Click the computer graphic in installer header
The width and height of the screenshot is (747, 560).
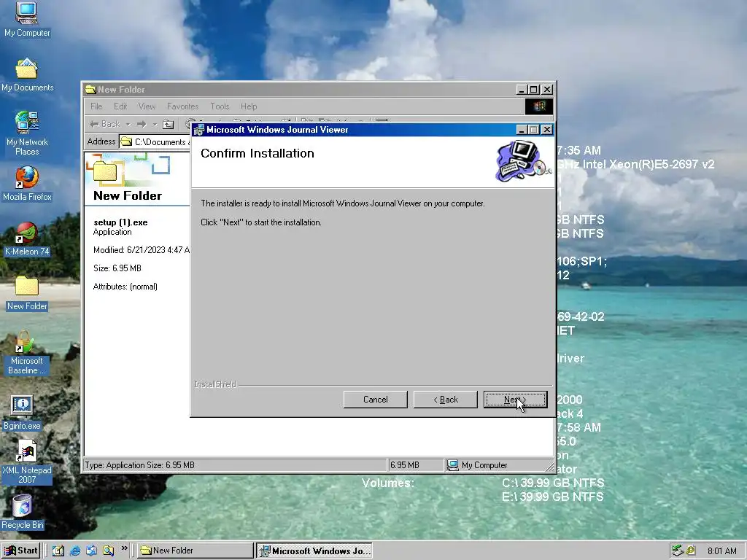pyautogui.click(x=524, y=161)
